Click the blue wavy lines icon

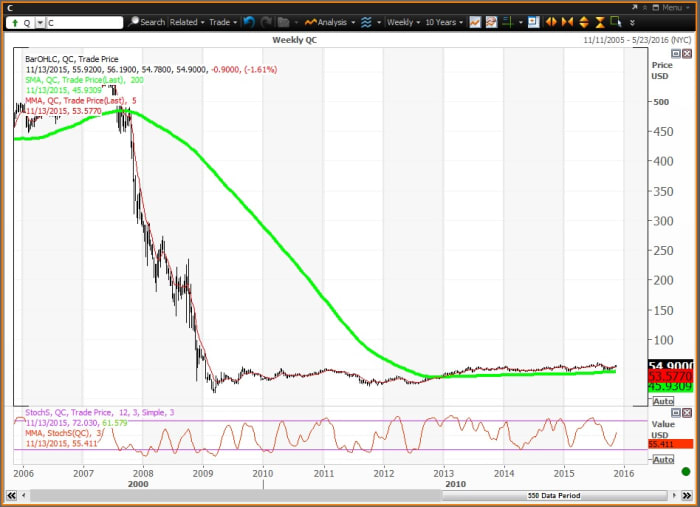coord(366,22)
